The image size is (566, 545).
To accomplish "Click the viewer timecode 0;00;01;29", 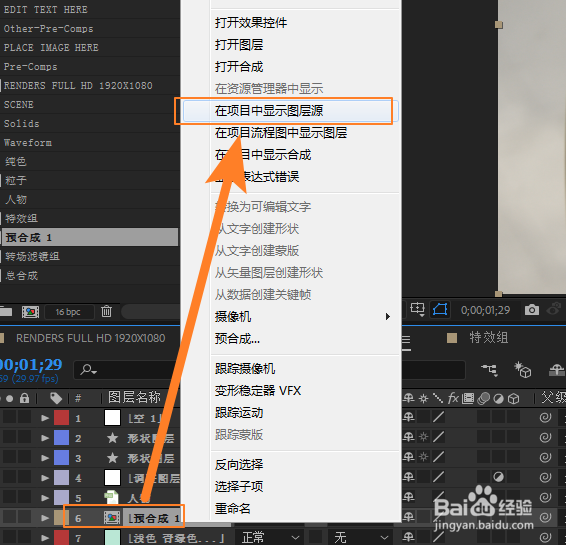I will click(485, 310).
